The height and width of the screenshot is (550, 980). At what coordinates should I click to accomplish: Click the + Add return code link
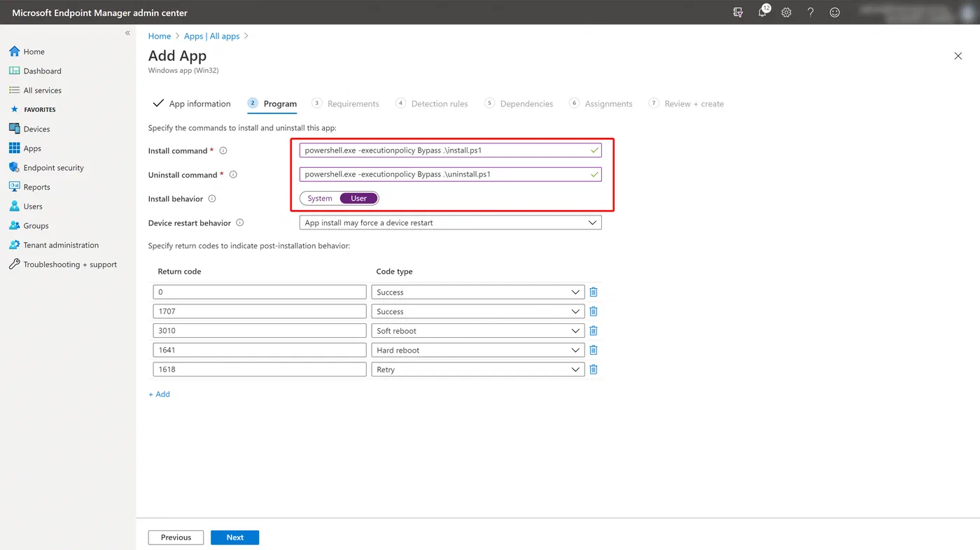click(159, 394)
